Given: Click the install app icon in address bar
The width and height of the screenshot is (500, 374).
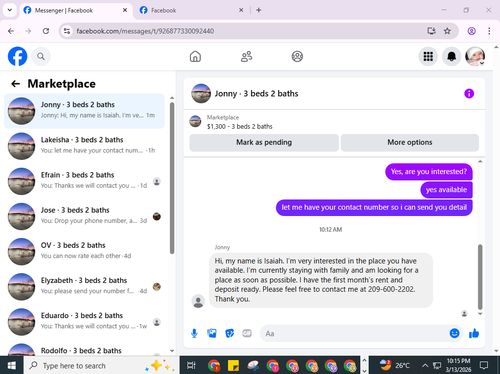Looking at the screenshot, I should point(431,31).
